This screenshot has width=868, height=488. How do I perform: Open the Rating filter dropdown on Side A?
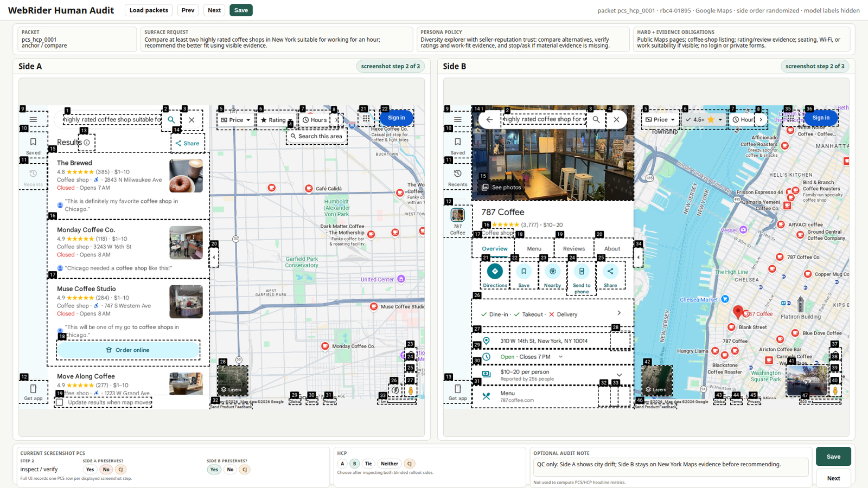(277, 120)
